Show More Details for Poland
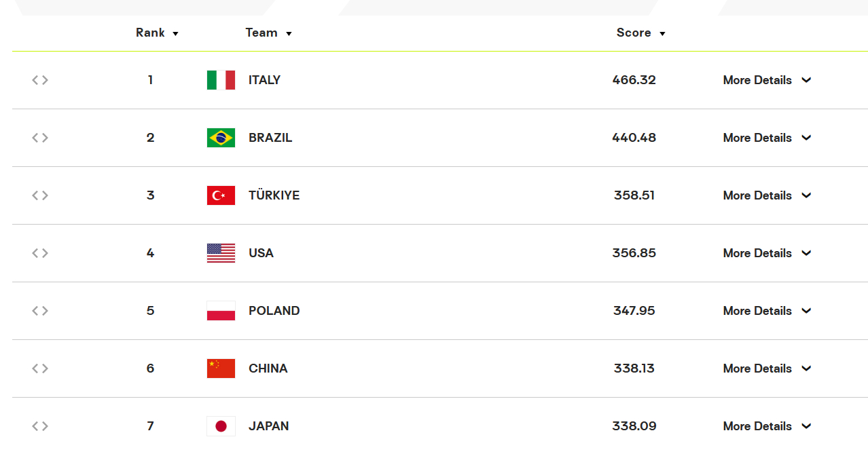 [767, 311]
